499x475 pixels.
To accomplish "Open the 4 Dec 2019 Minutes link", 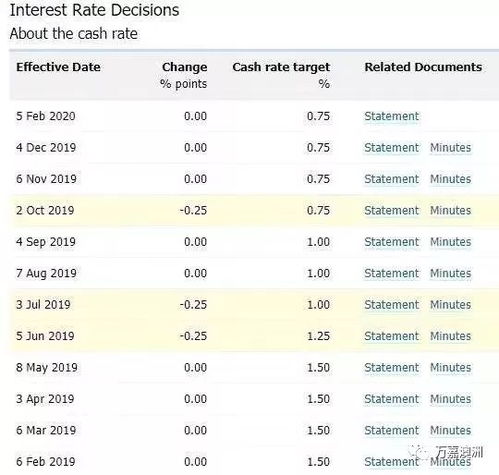I will coord(450,148).
